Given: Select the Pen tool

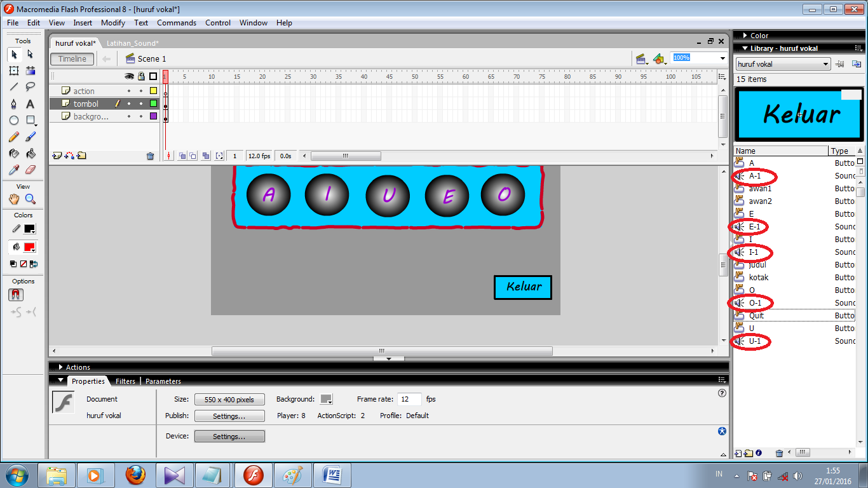Looking at the screenshot, I should tap(14, 104).
